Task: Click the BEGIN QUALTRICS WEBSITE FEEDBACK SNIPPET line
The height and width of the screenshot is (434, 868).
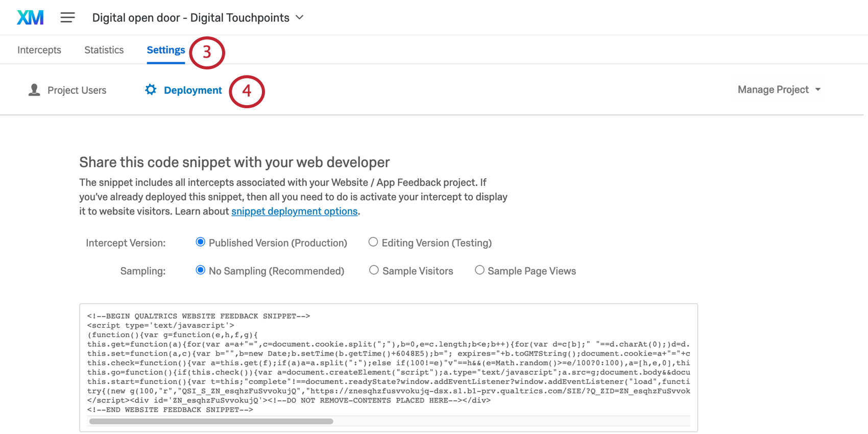Action: [199, 316]
